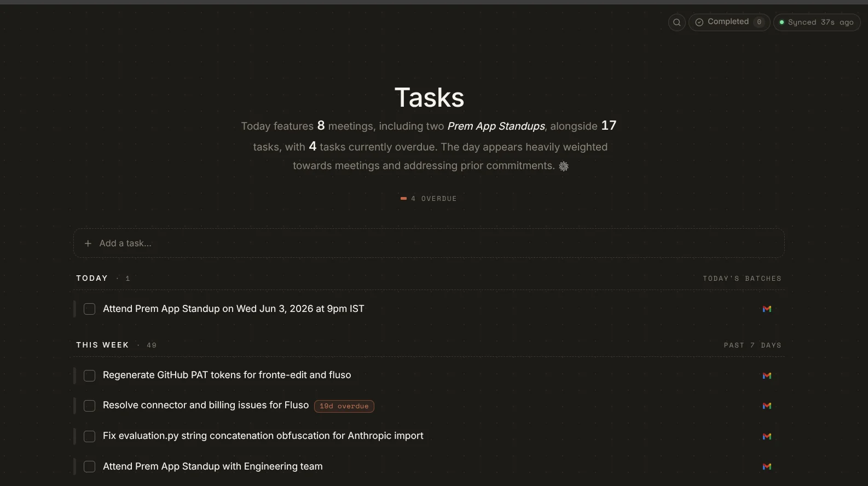Open task 'Attend Prem App Standup on Wed Jun 3'
Screen dimensions: 868x486
pyautogui.click(x=233, y=309)
